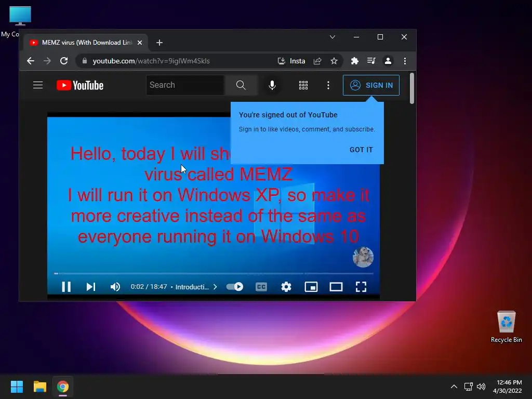Expand the Introduction chapter chevron
This screenshot has height=399, width=532.
coord(215,287)
